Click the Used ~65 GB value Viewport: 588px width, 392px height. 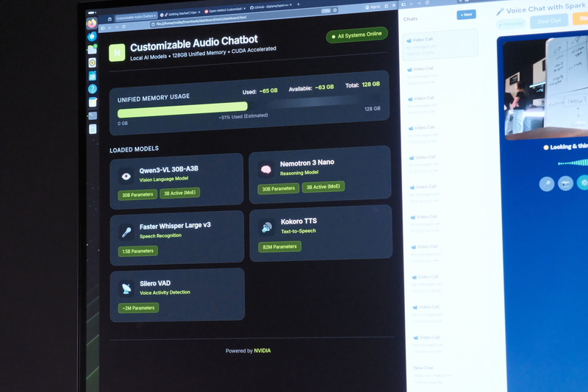(x=268, y=90)
